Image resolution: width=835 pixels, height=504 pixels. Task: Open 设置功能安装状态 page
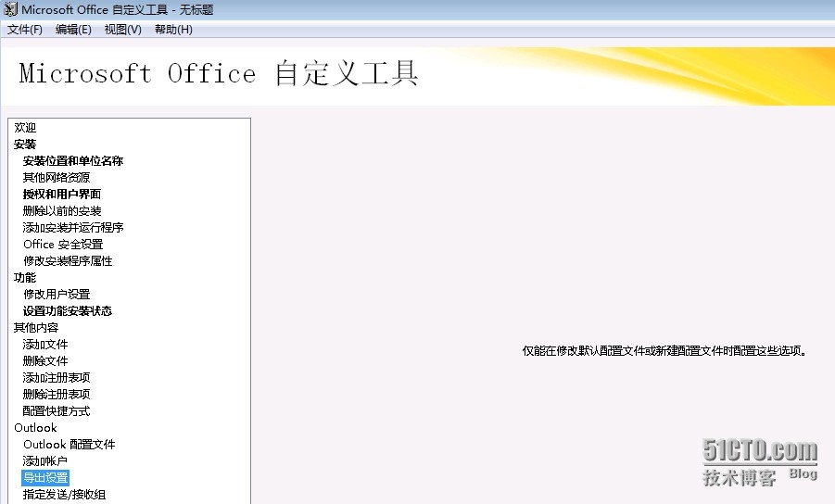[67, 310]
